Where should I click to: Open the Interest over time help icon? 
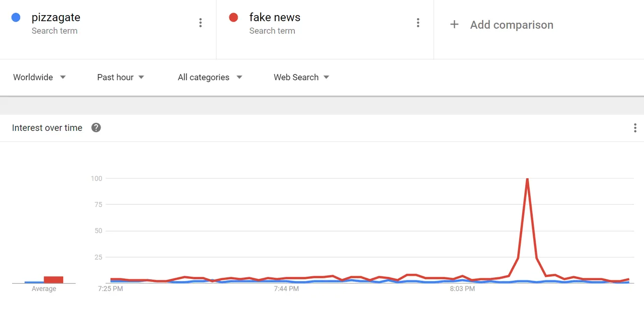[x=96, y=128]
